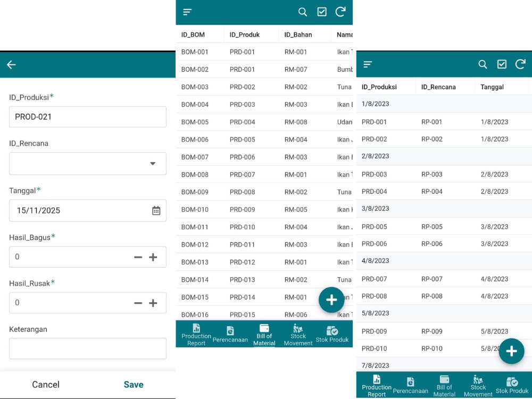Sort by ID_Bahan column header

point(298,35)
